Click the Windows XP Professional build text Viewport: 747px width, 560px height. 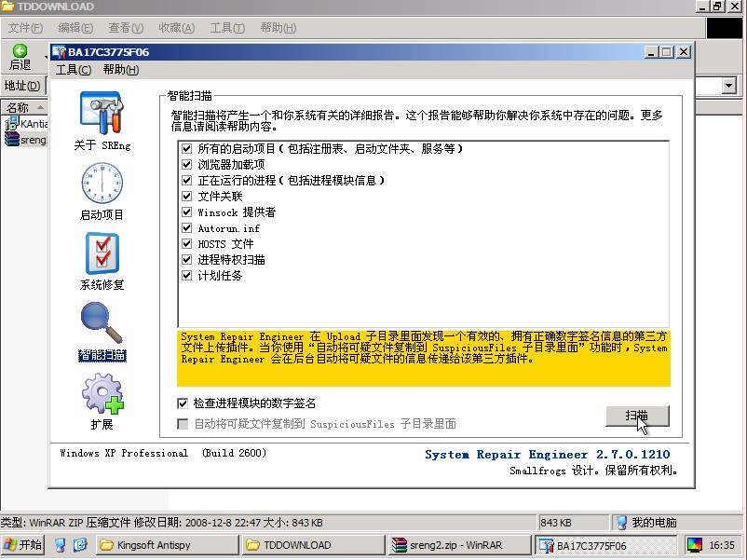tap(163, 453)
